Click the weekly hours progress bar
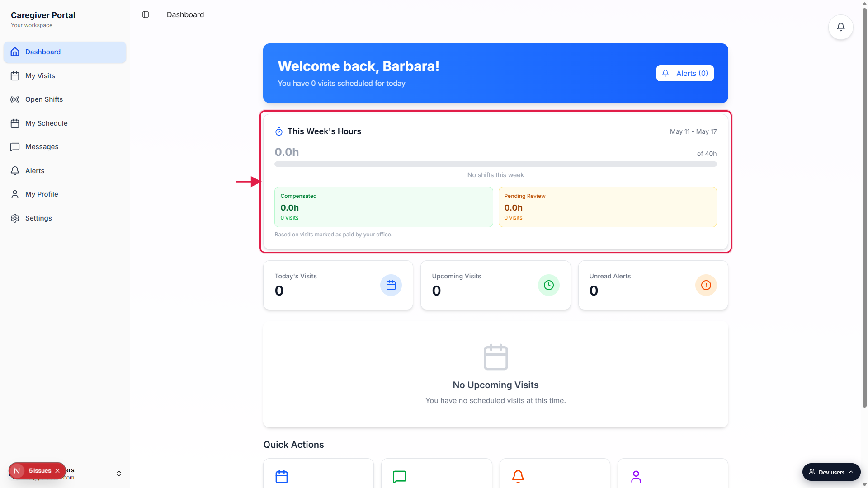 click(x=495, y=164)
